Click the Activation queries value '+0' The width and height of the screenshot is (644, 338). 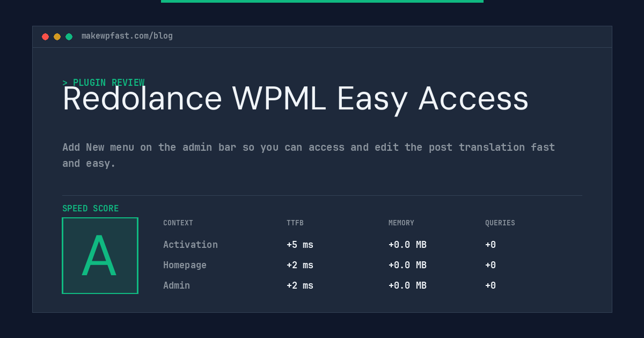coord(491,245)
